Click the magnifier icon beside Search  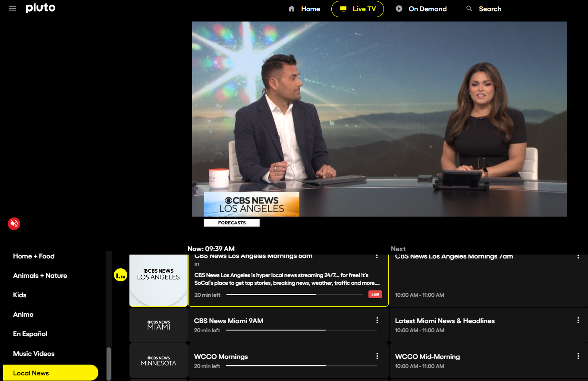click(x=469, y=9)
